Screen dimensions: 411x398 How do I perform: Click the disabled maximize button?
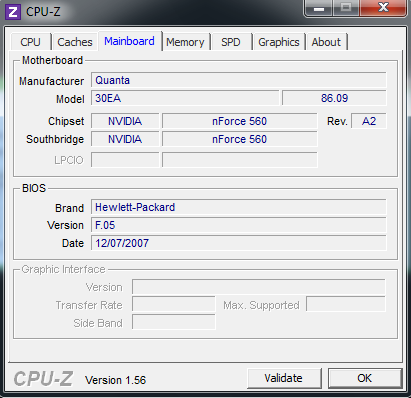346,8
